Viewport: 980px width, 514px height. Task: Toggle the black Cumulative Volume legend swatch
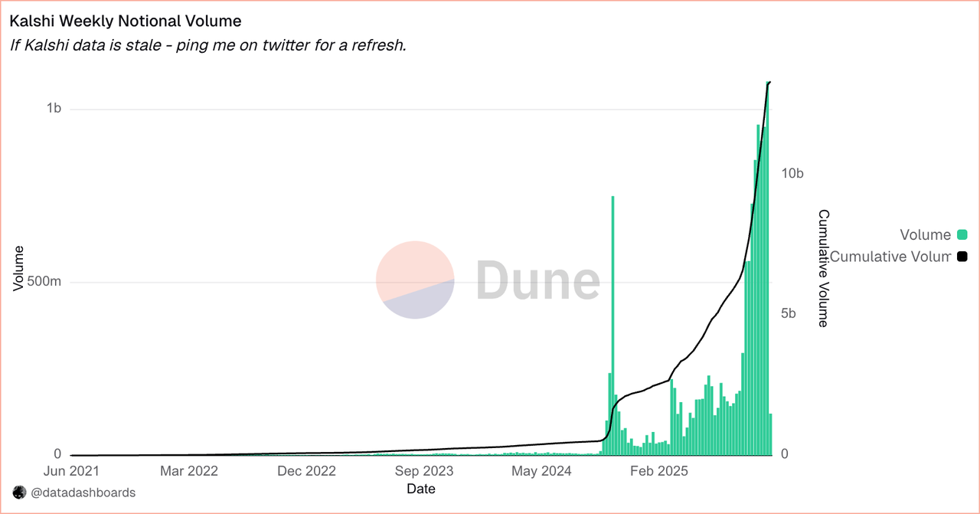point(962,257)
